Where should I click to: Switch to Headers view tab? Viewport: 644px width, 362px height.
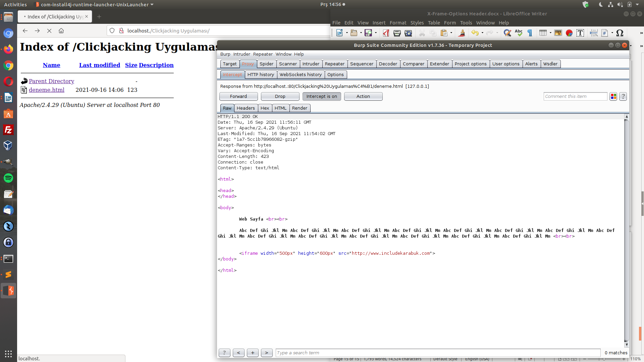tap(246, 108)
